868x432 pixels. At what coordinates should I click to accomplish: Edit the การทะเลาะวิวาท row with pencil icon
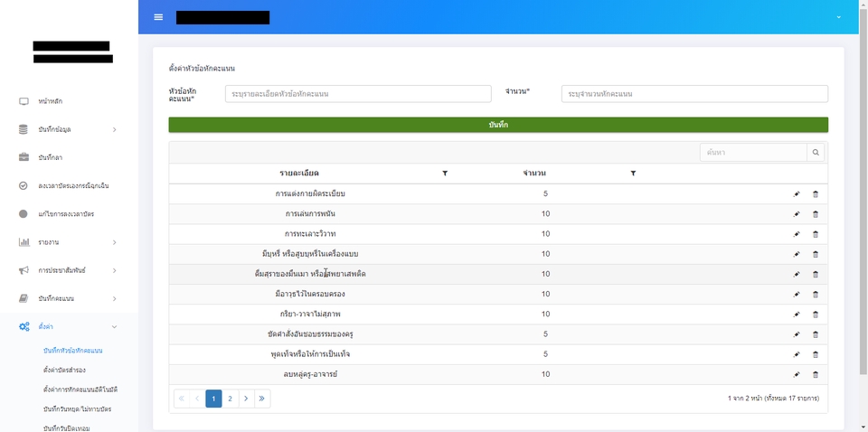[797, 234]
